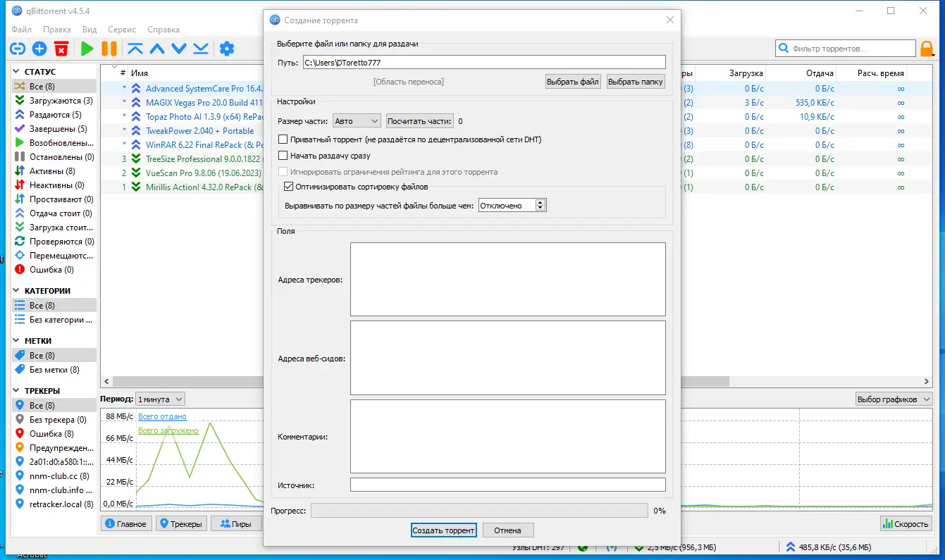Open the Справка menu
The height and width of the screenshot is (560, 945).
163,30
